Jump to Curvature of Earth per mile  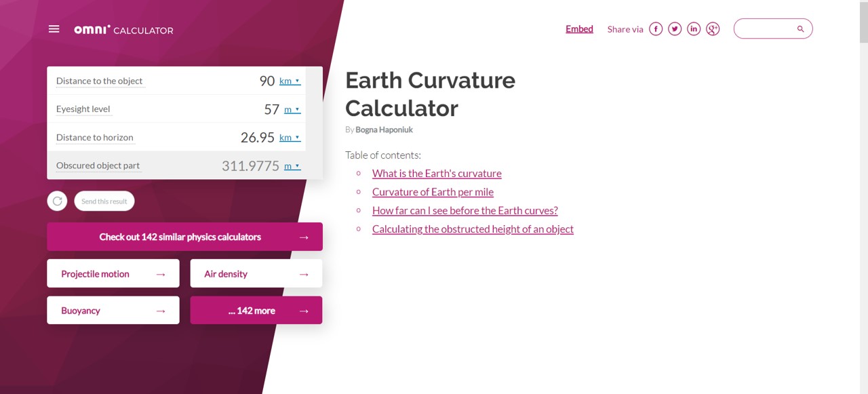[433, 192]
